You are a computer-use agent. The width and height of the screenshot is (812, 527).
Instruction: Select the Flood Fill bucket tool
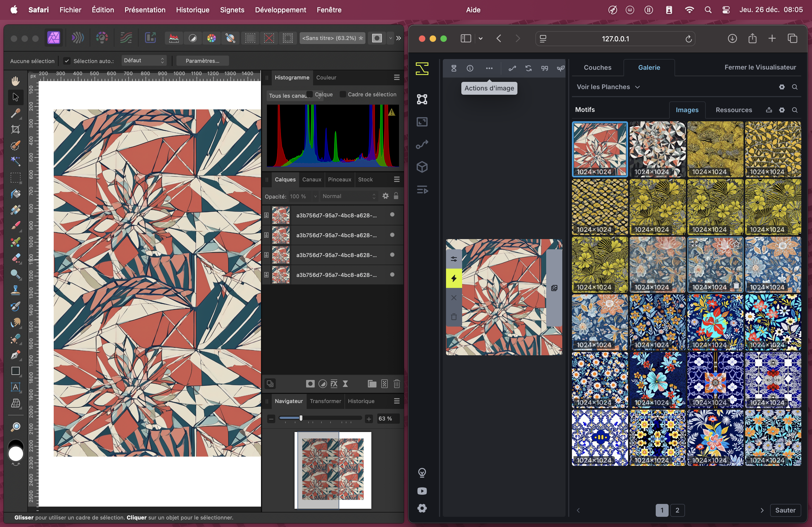15,194
